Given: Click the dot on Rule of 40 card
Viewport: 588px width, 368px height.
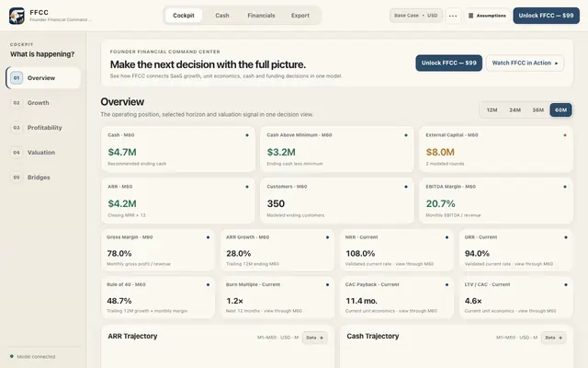Looking at the screenshot, I should [208, 284].
